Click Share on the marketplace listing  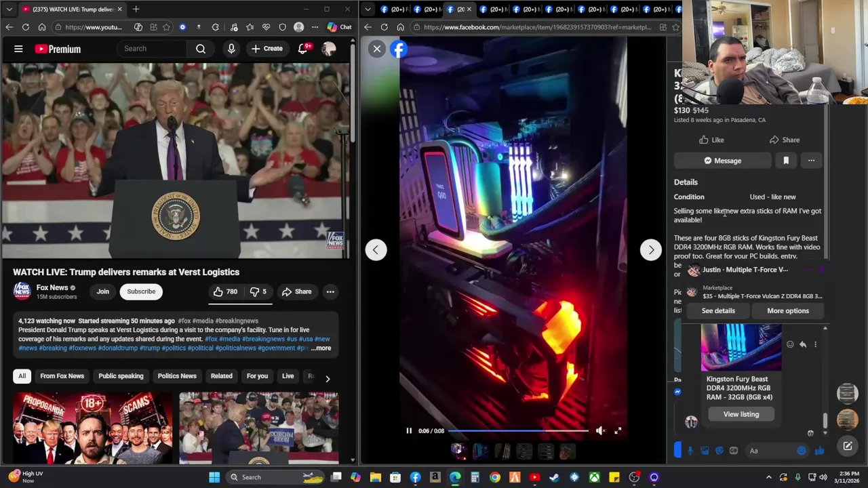click(x=785, y=140)
